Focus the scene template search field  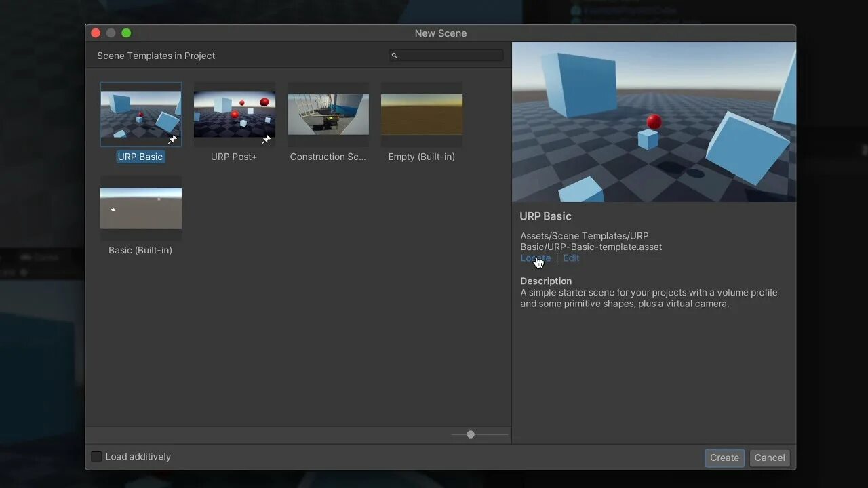446,56
